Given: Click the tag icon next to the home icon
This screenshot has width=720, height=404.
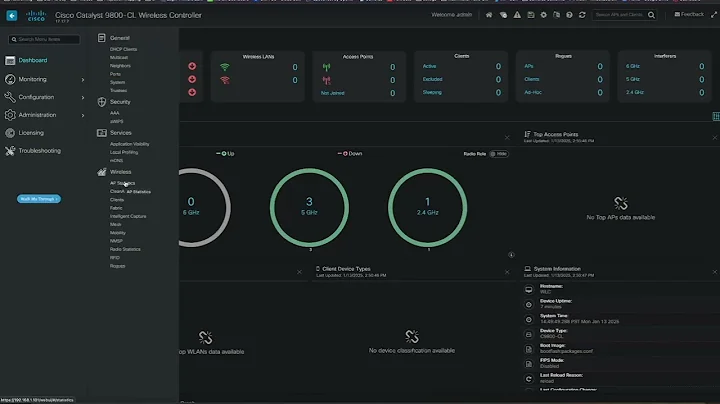Looking at the screenshot, I should tap(503, 15).
